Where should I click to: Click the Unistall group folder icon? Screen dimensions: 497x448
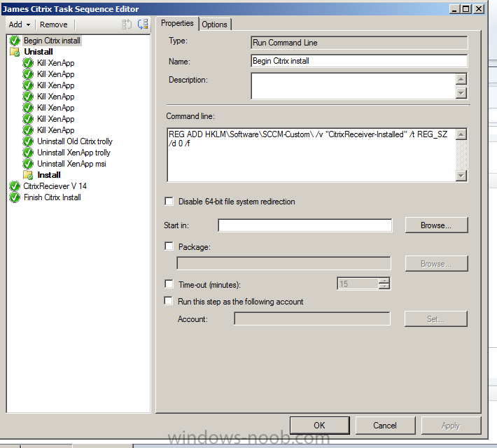[x=15, y=52]
